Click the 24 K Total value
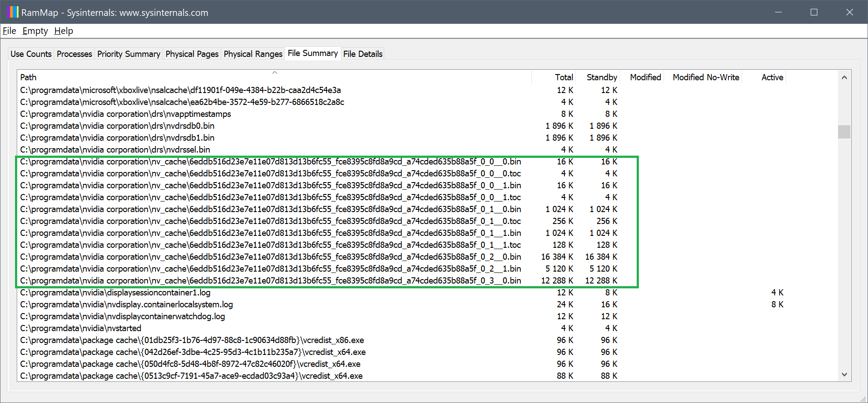Viewport: 868px width, 403px height. coord(565,304)
